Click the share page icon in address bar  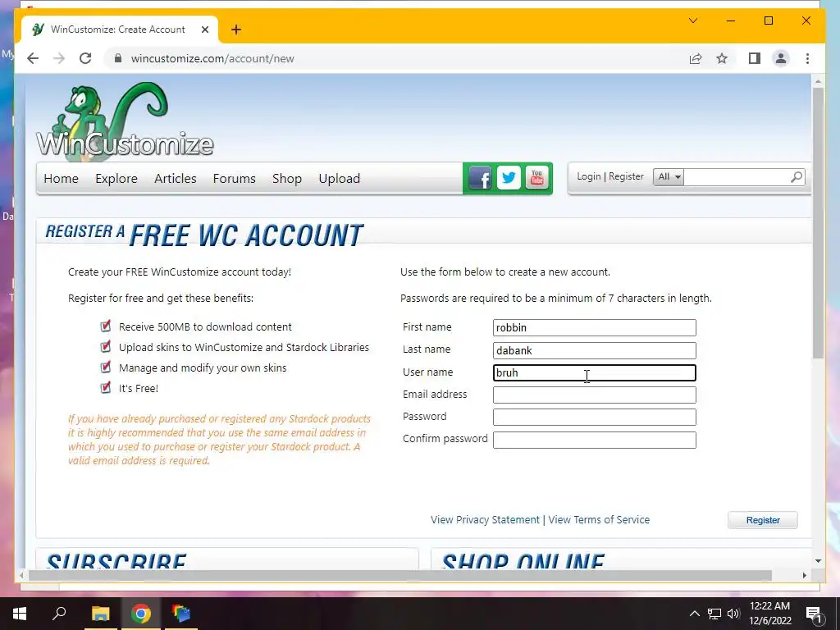point(696,58)
